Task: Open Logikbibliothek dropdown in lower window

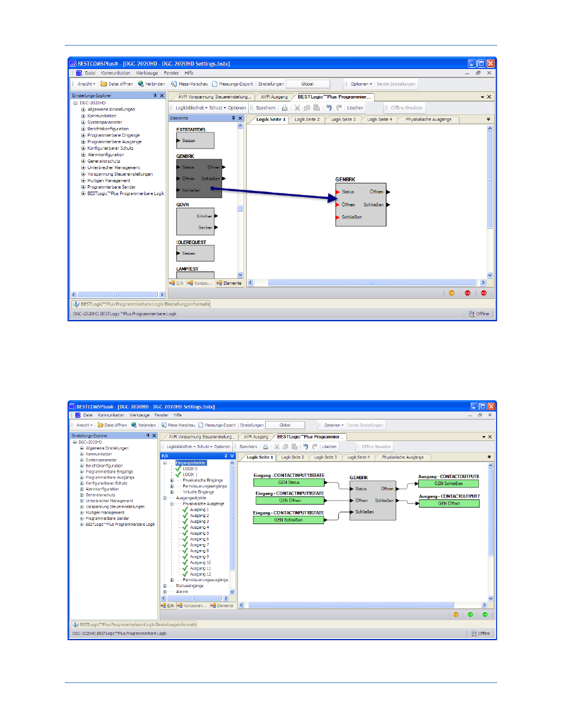Action: click(181, 447)
